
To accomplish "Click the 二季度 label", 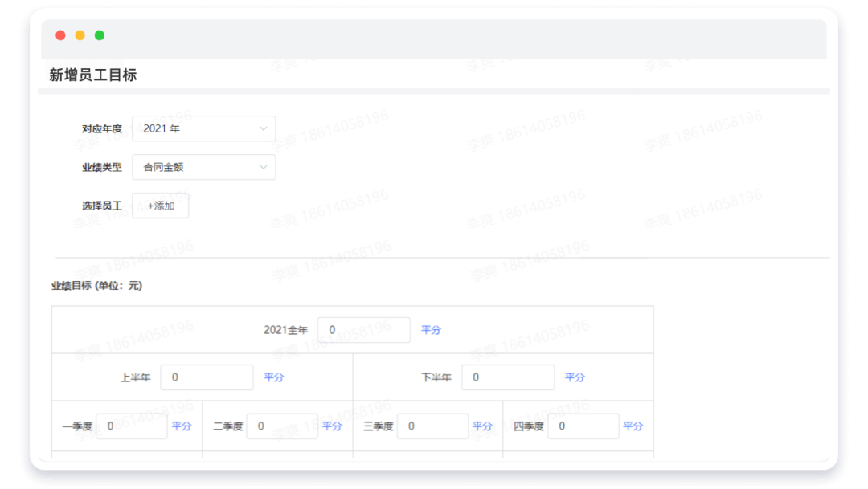I will pos(228,426).
